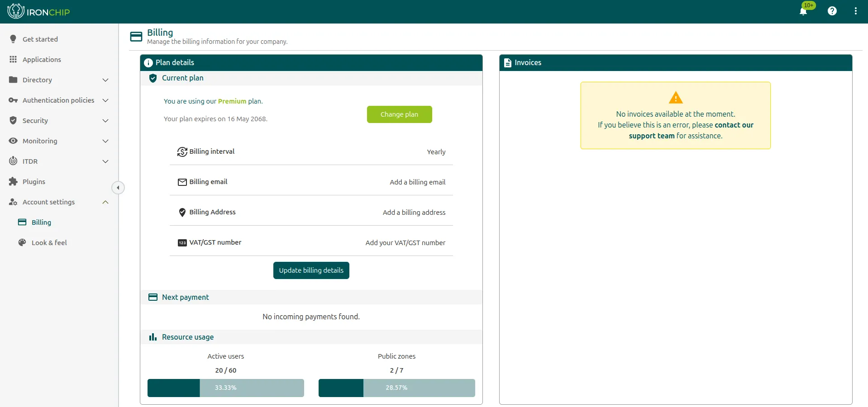Click the Public zones 28.57% progress bar
This screenshot has width=868, height=407.
tap(397, 388)
